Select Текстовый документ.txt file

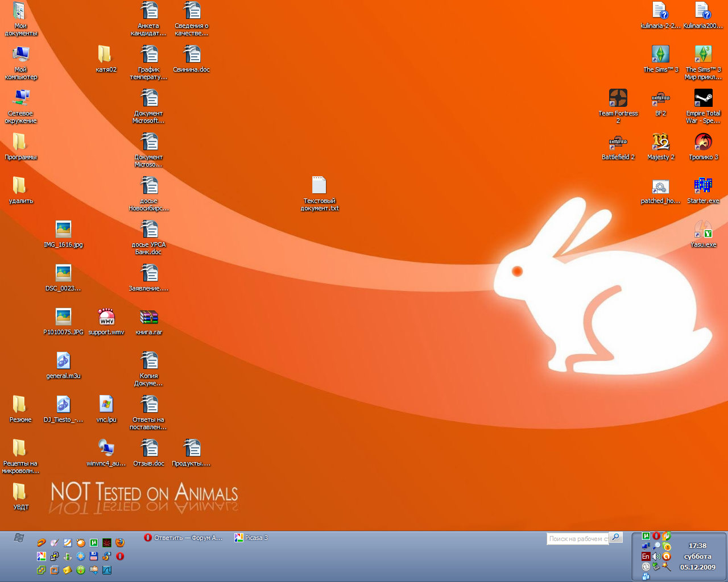[319, 193]
